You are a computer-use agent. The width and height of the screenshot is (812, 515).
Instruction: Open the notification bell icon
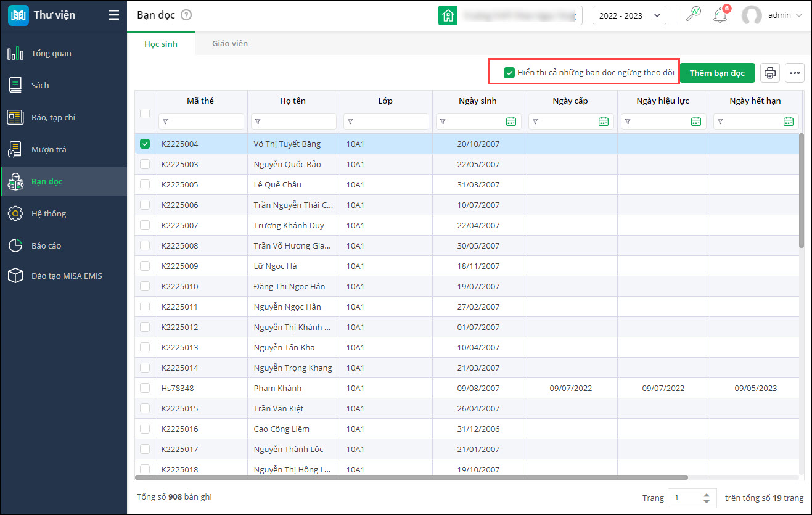coord(720,16)
